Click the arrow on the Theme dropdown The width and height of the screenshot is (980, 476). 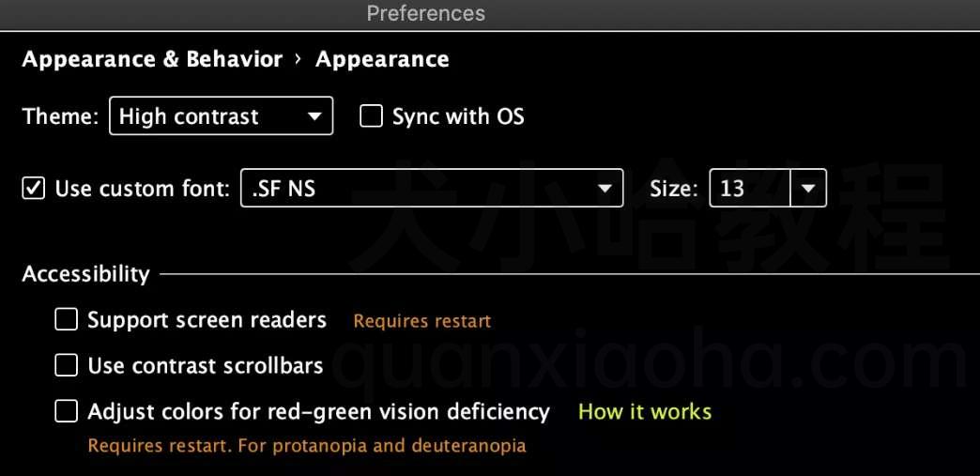pos(315,116)
